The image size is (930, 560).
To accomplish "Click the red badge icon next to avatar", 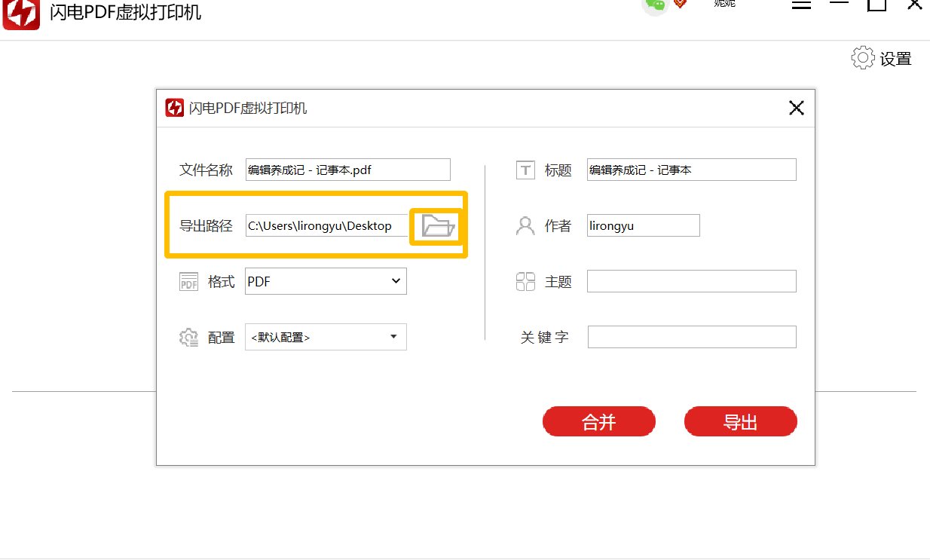I will click(x=681, y=5).
